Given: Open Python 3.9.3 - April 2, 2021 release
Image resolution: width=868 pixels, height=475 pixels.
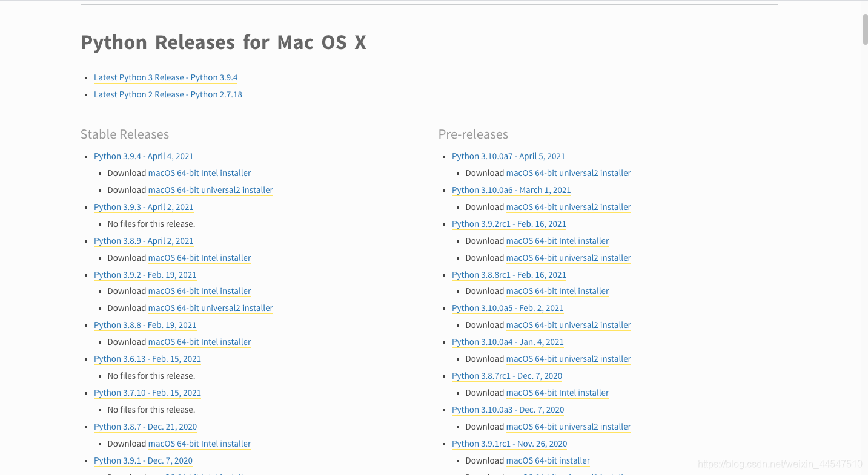Looking at the screenshot, I should [x=144, y=207].
